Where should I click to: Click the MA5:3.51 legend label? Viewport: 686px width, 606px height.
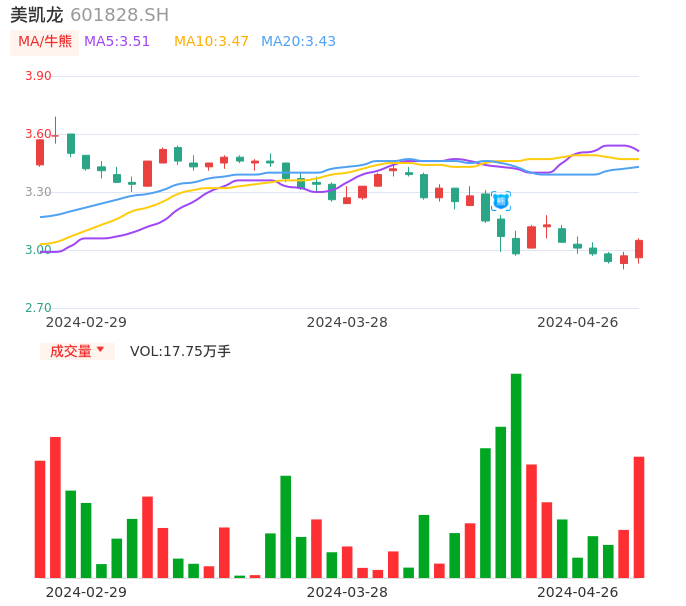(x=117, y=42)
